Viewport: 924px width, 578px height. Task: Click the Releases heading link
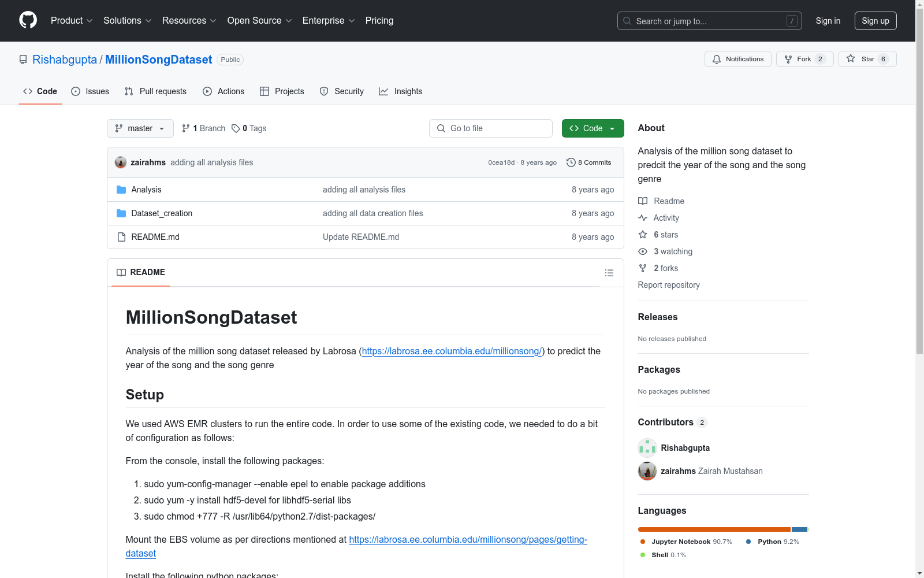point(658,317)
